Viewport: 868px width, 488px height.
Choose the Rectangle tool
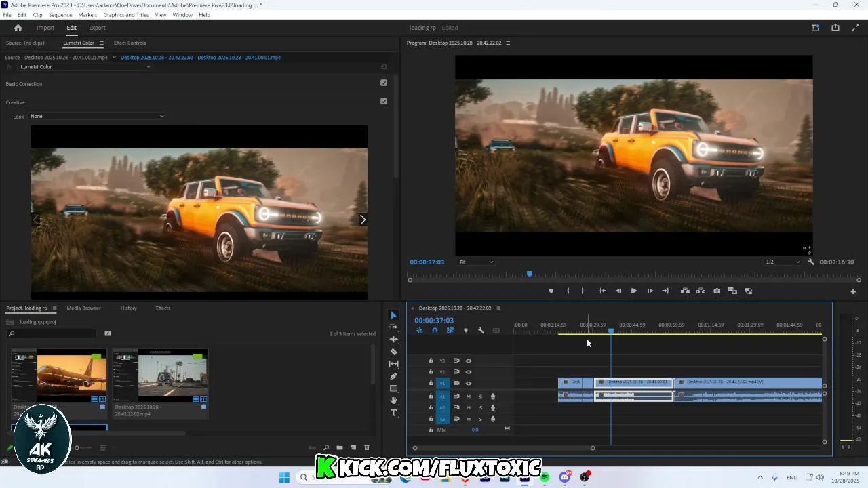pyautogui.click(x=393, y=388)
